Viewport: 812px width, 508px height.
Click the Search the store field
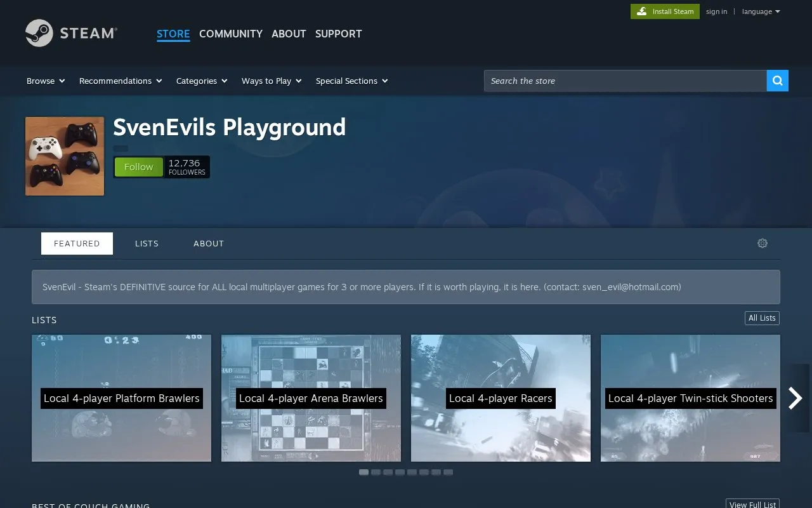[x=625, y=81]
